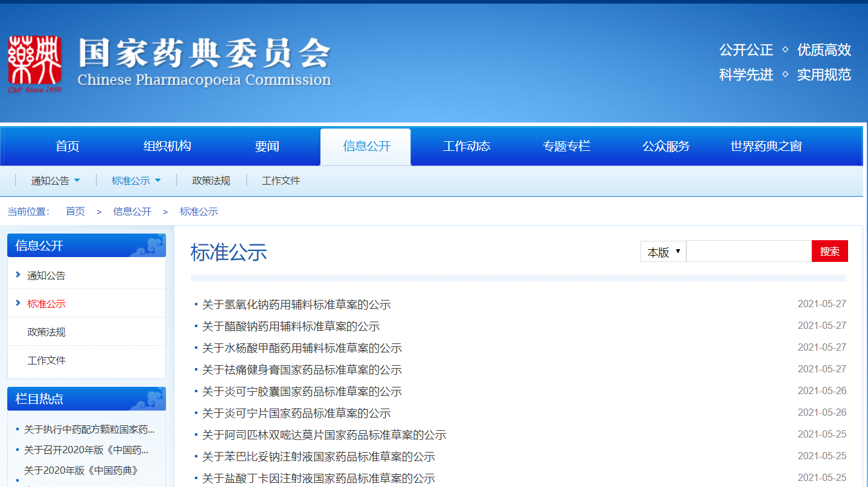Open the 阿司匹林双嘧达莫片 draft standard link
This screenshot has width=868, height=487.
[324, 435]
